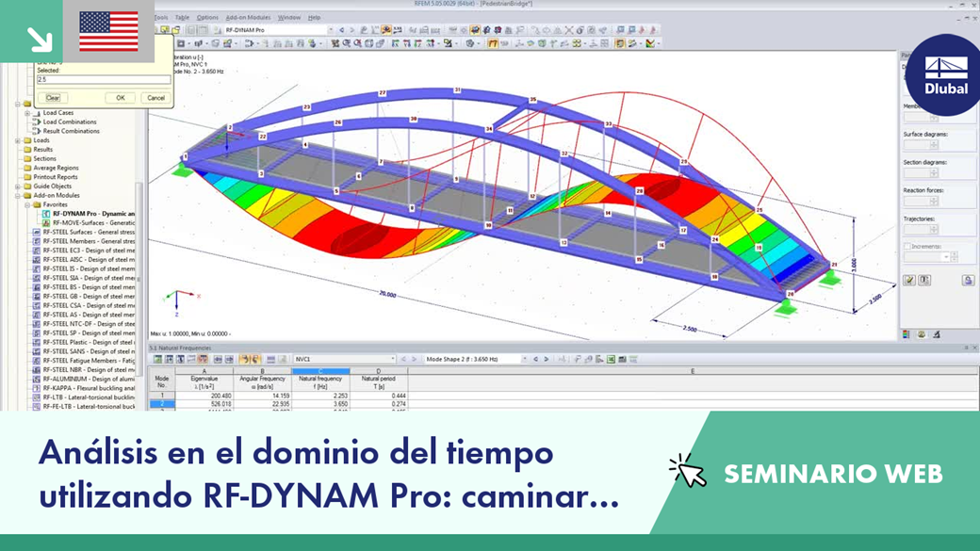The height and width of the screenshot is (551, 980).
Task: Show previous mode shape arrow
Action: [535, 359]
